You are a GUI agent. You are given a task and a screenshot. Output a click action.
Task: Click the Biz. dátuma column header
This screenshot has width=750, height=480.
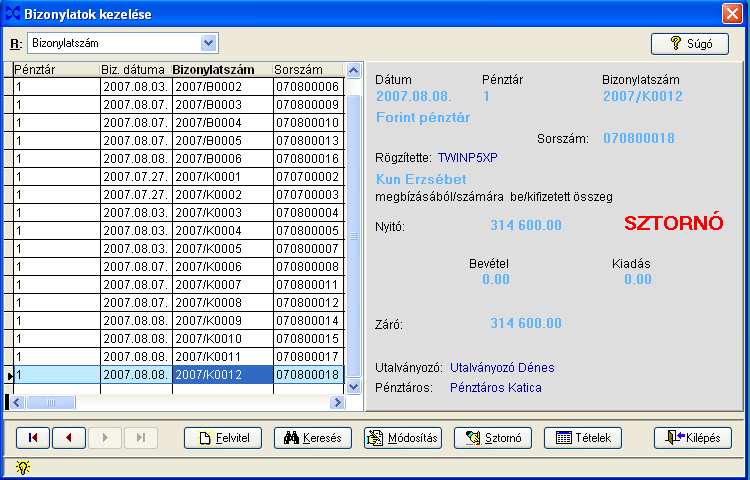click(136, 70)
